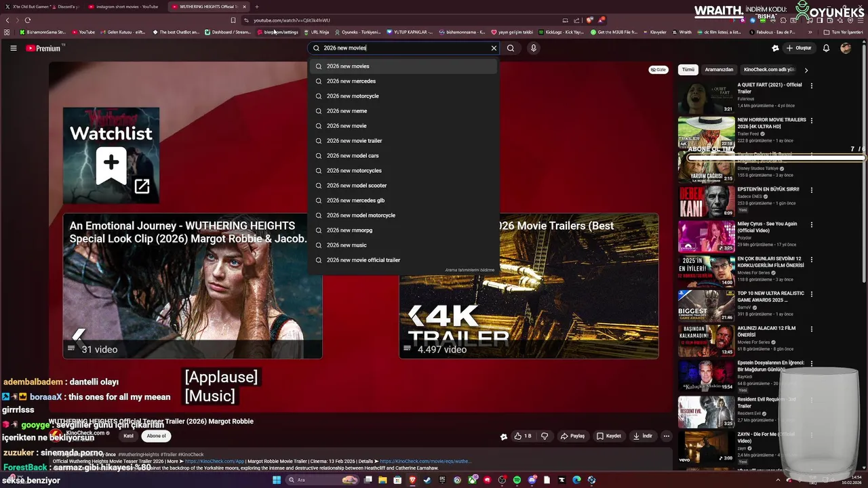Open the YouTube hamburger guide menu
Viewport: 868px width, 488px height.
click(13, 48)
